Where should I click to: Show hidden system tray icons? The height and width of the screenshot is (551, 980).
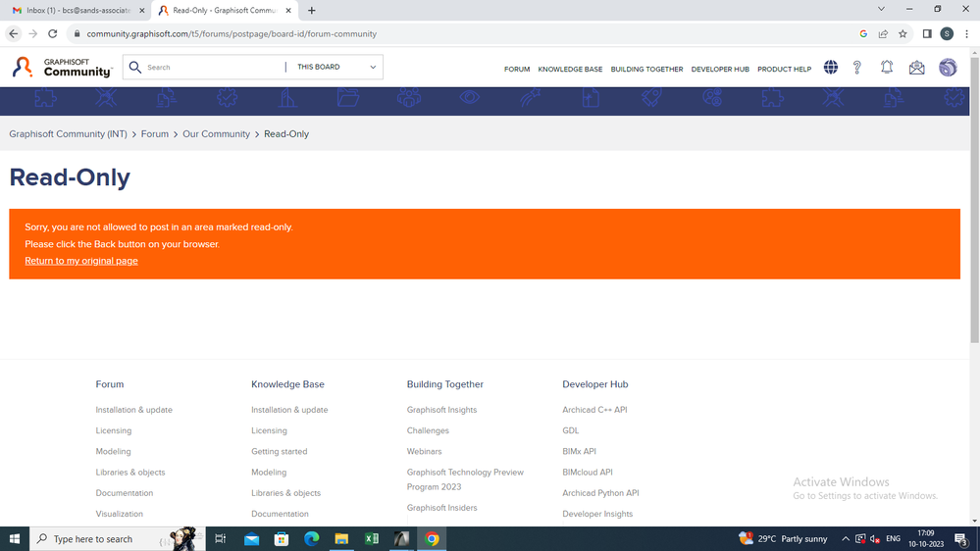pos(845,538)
